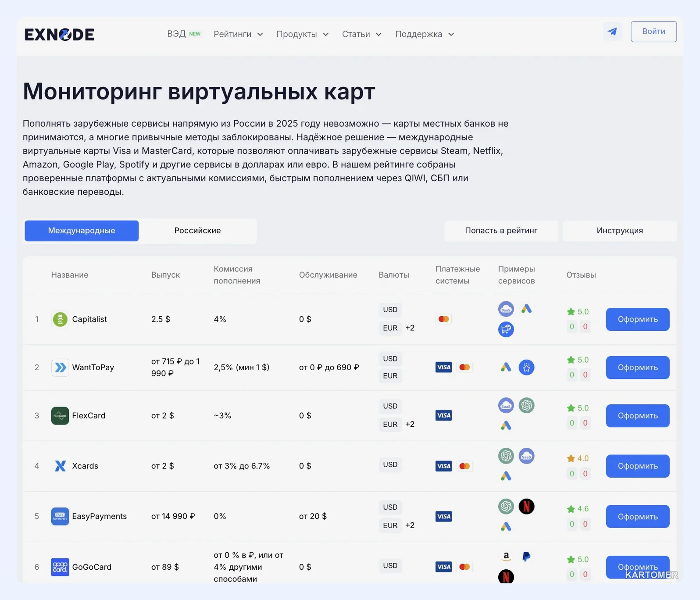This screenshot has height=600, width=700.
Task: Click Оформить for EasyPayments
Action: point(638,517)
